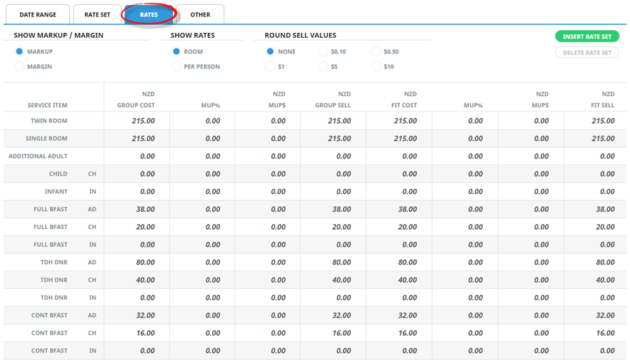Screen dimensions: 630x364
Task: Edit TDH DNR CH group cost 40.00
Action: pos(136,280)
